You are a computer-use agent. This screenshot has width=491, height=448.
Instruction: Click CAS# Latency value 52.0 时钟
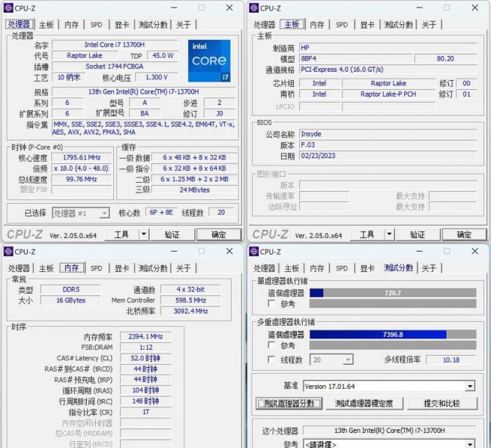pyautogui.click(x=146, y=358)
